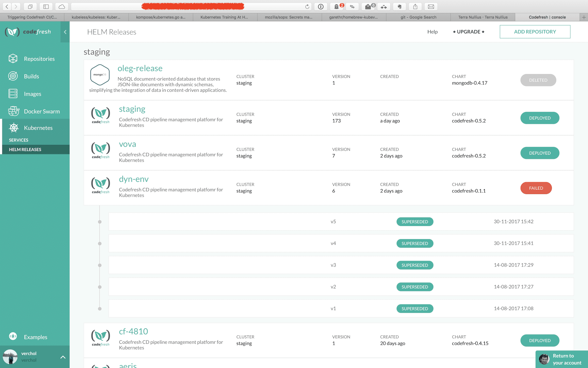Viewport: 588px width, 368px height.
Task: Go back with browser back arrow
Action: click(x=7, y=7)
